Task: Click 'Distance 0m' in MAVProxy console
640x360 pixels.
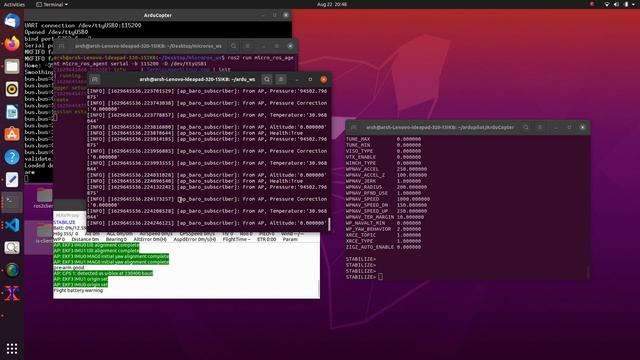Action: pyautogui.click(x=85, y=239)
